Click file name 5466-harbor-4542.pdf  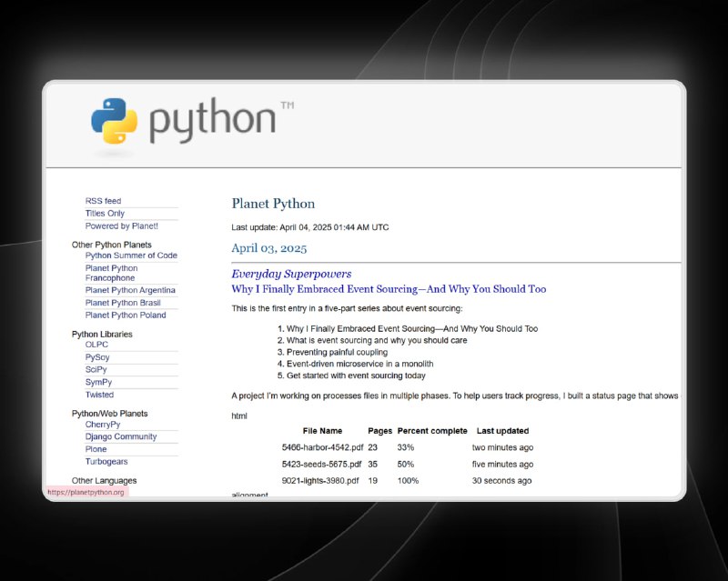(322, 447)
